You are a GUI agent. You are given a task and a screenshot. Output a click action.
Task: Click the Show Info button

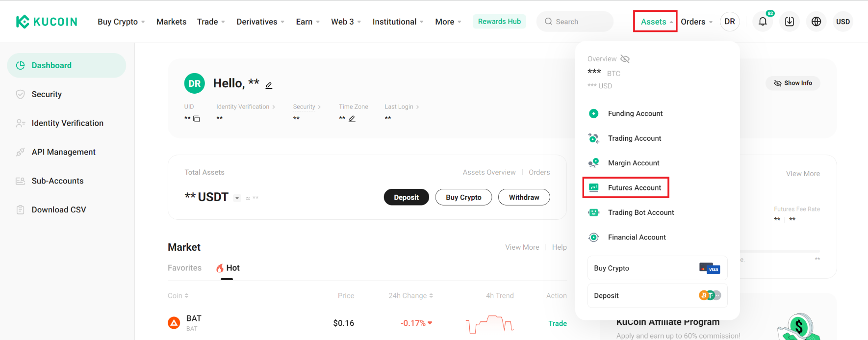[x=793, y=83]
